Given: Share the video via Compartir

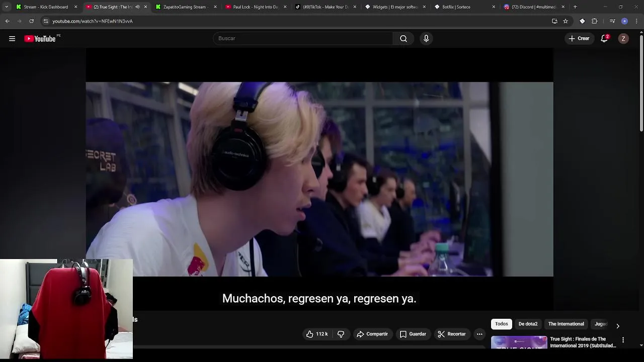Looking at the screenshot, I should 372,334.
